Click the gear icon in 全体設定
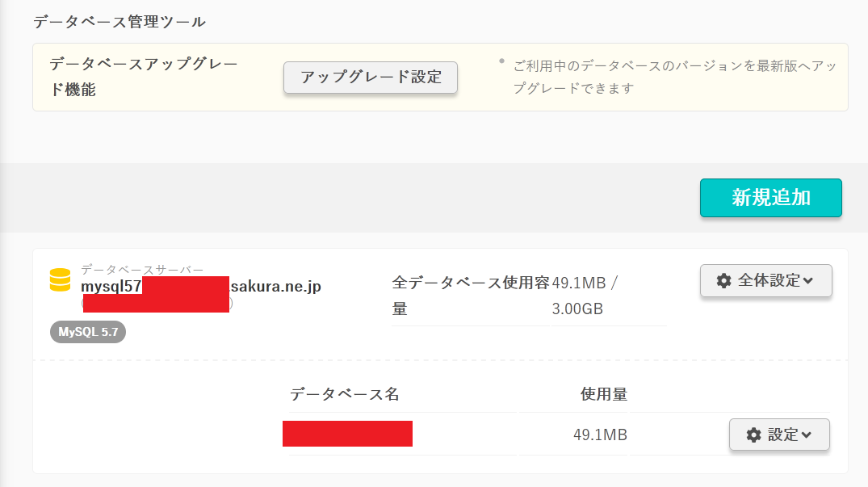This screenshot has width=868, height=487. 724,281
